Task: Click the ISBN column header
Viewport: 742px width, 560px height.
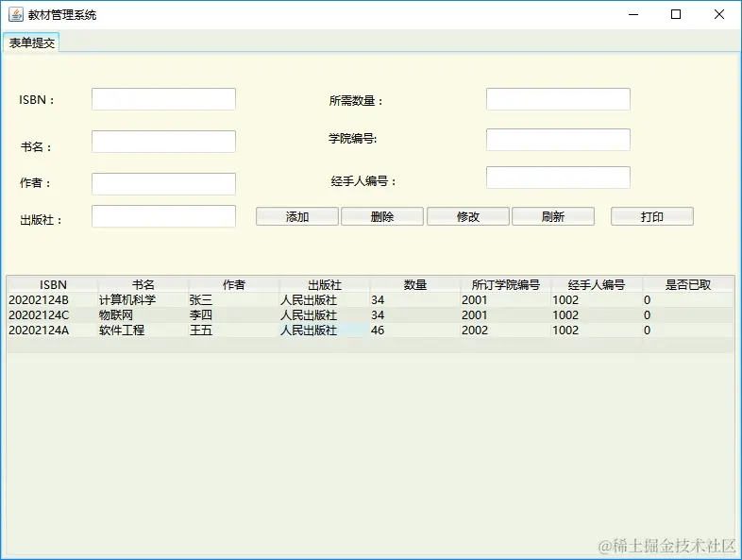Action: point(53,284)
